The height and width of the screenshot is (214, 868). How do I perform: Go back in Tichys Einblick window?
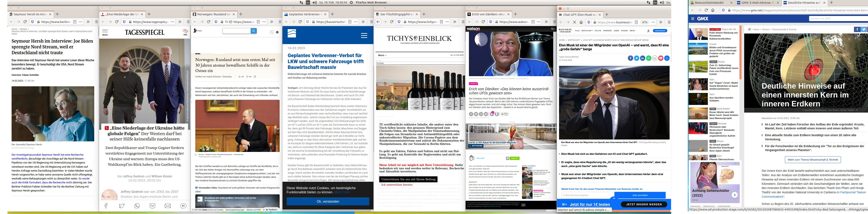378,22
